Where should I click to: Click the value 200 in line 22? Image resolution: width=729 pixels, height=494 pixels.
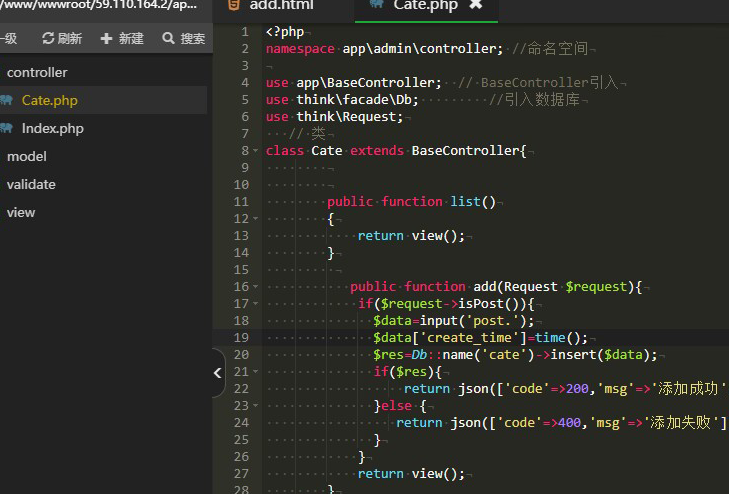coord(577,389)
